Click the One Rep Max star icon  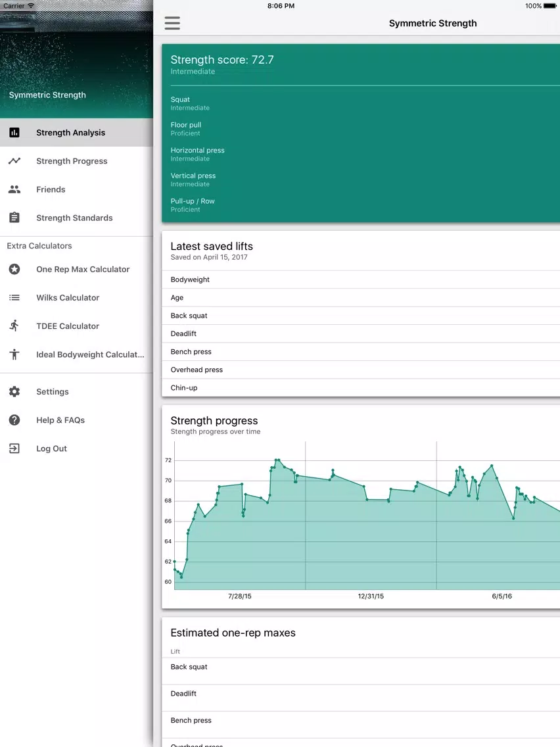(x=14, y=269)
